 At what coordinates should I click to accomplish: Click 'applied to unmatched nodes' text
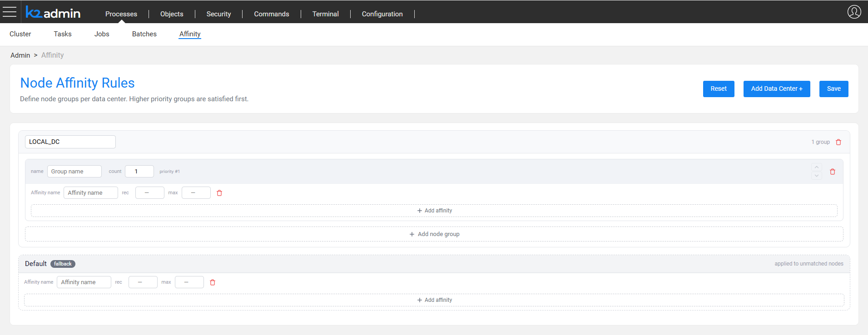(809, 264)
